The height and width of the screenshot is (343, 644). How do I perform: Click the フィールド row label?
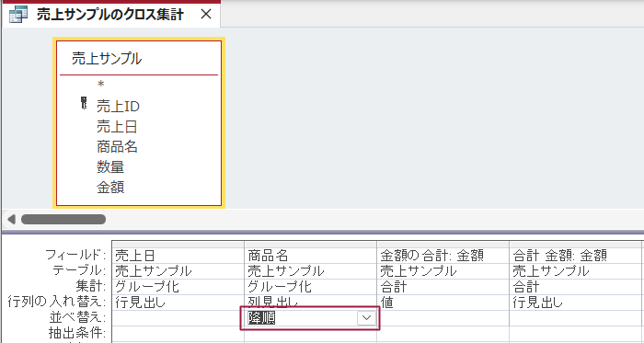(75, 255)
